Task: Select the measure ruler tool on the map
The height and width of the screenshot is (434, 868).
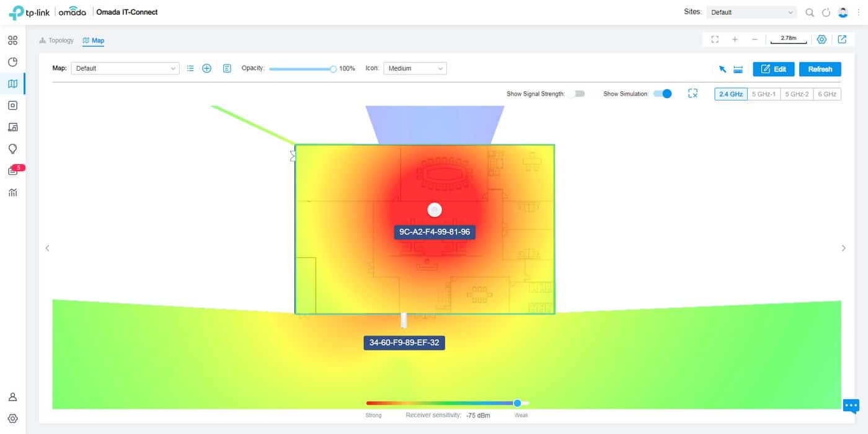Action: [x=738, y=69]
